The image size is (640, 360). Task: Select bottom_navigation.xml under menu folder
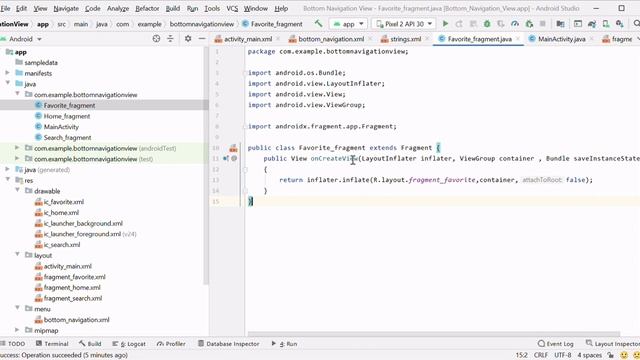tap(76, 320)
